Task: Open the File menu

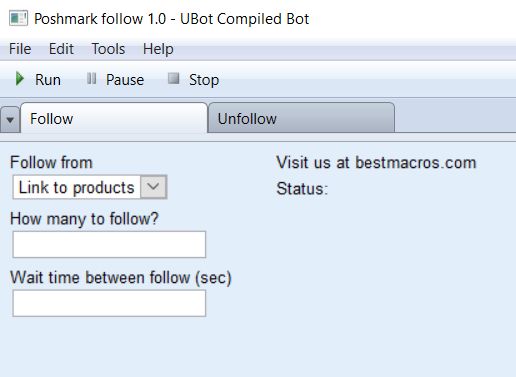Action: point(20,49)
